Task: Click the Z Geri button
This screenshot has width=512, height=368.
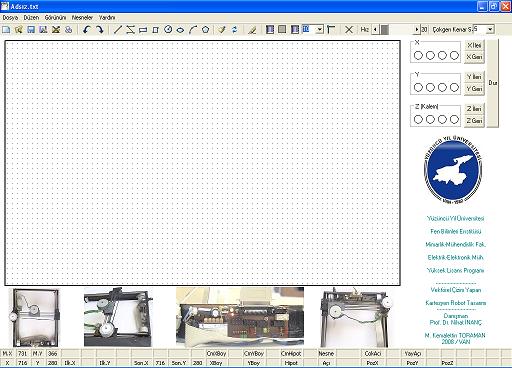Action: click(474, 121)
